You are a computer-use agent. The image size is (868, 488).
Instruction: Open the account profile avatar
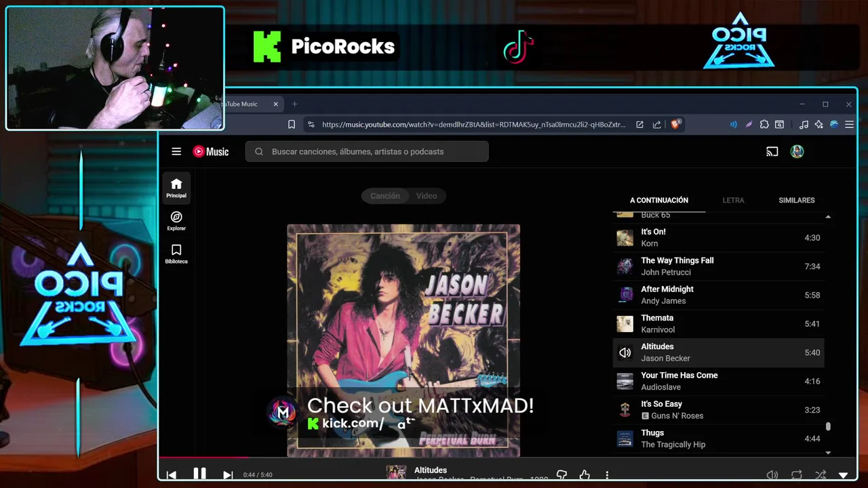click(797, 152)
